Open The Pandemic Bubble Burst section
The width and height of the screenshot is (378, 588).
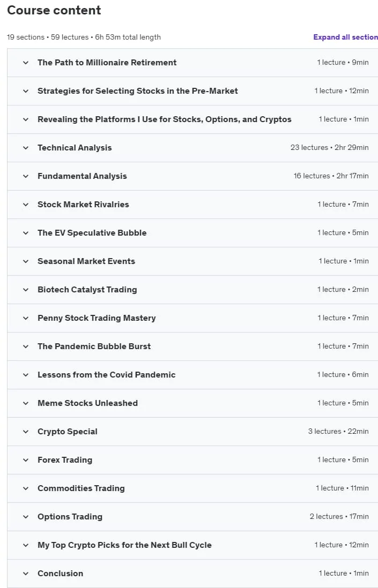tap(192, 346)
